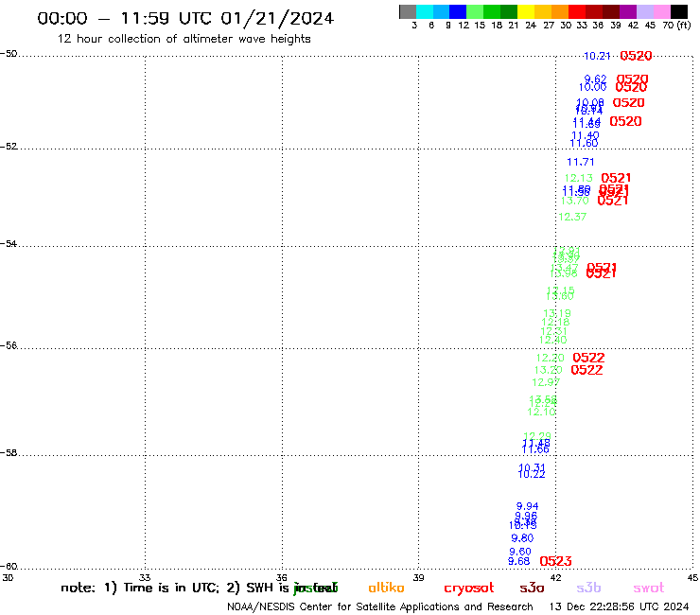This screenshot has width=700, height=615.
Task: Click the 0522 time label beside 12.20
Action: coord(588,358)
